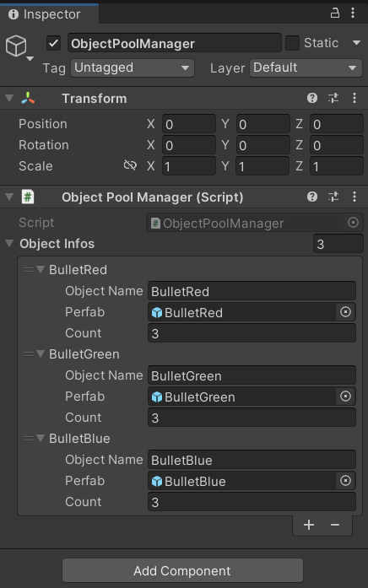Click object picker for BulletRed prefab
Viewport: 368px width, 588px height.
click(345, 312)
